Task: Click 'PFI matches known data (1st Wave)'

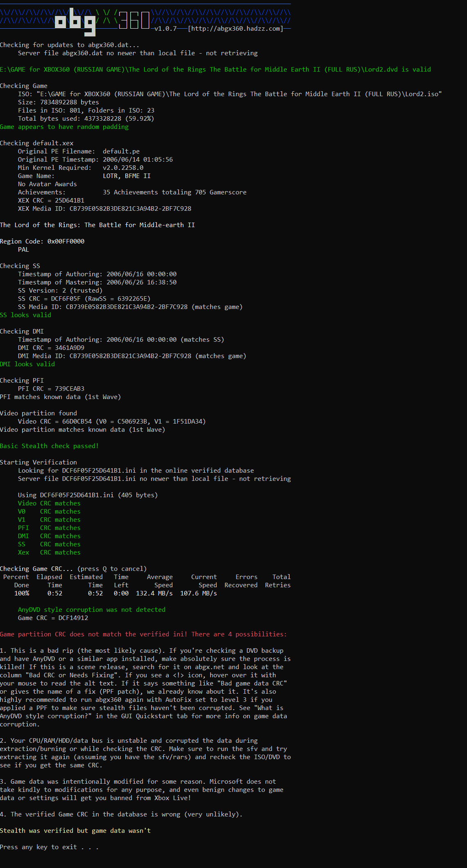Action: (60, 397)
